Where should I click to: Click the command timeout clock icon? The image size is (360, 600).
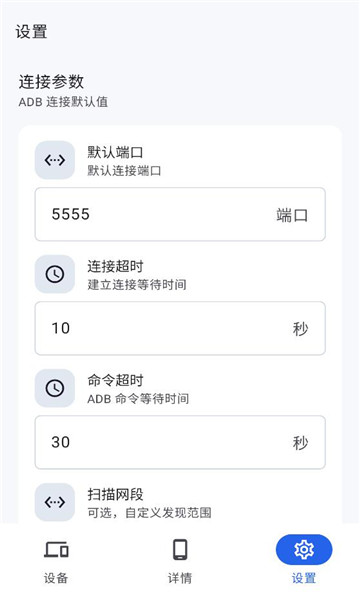pyautogui.click(x=55, y=388)
